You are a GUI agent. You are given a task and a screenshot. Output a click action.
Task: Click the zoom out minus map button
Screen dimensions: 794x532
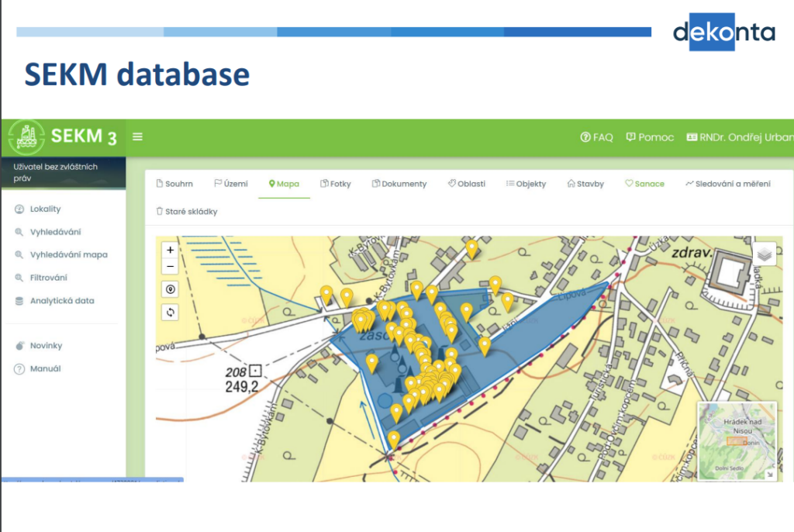pyautogui.click(x=171, y=267)
